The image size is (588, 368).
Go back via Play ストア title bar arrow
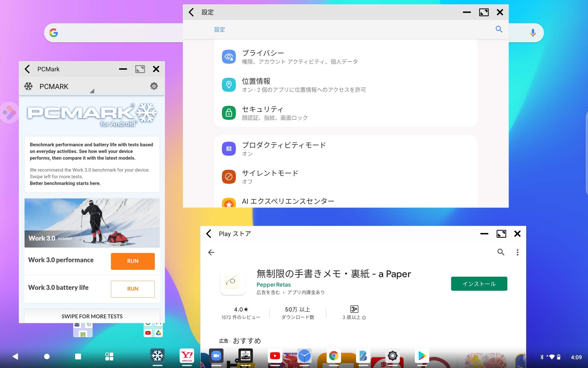click(209, 234)
